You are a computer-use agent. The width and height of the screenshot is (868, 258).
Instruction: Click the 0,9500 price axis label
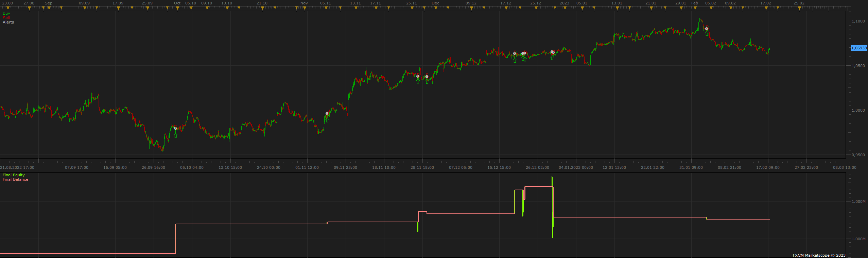858,155
